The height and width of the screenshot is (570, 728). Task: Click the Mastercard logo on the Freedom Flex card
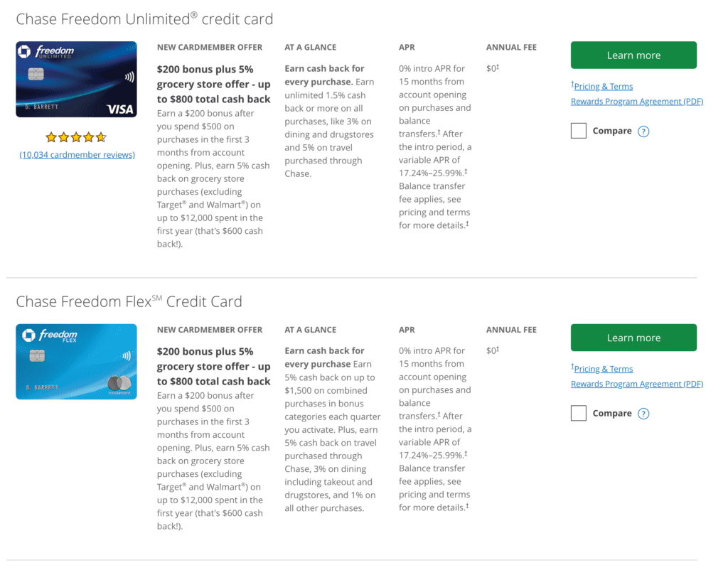(119, 385)
